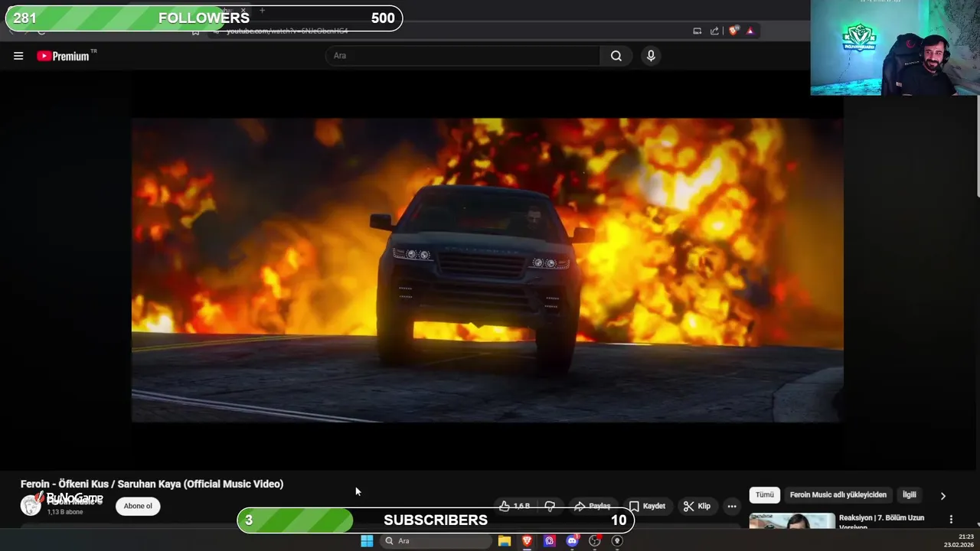Screen dimensions: 980x551
Task: Click video title 'Feroin - Öfkeni Kus'
Action: pyautogui.click(x=152, y=484)
